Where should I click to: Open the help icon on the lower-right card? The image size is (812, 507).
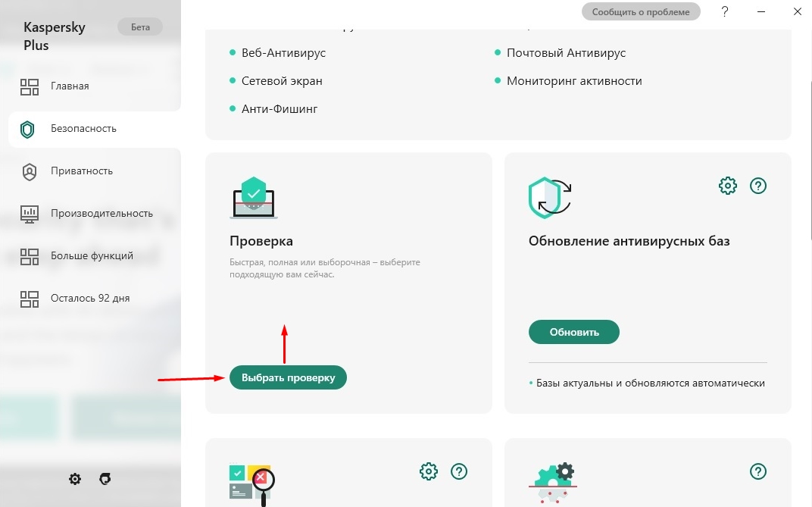(x=758, y=471)
